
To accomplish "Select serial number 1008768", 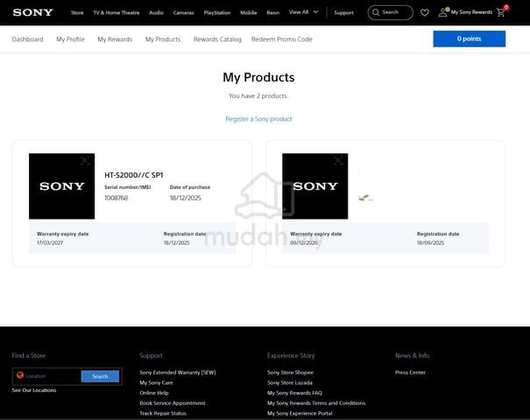I will pos(116,198).
